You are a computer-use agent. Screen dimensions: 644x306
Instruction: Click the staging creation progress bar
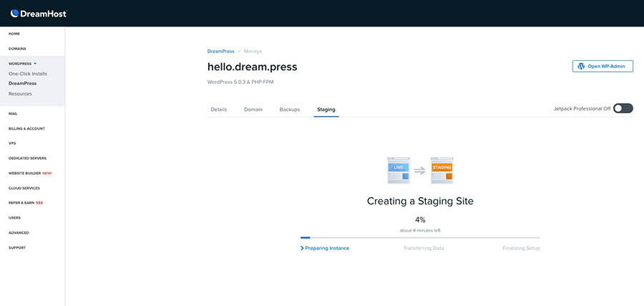[420, 237]
